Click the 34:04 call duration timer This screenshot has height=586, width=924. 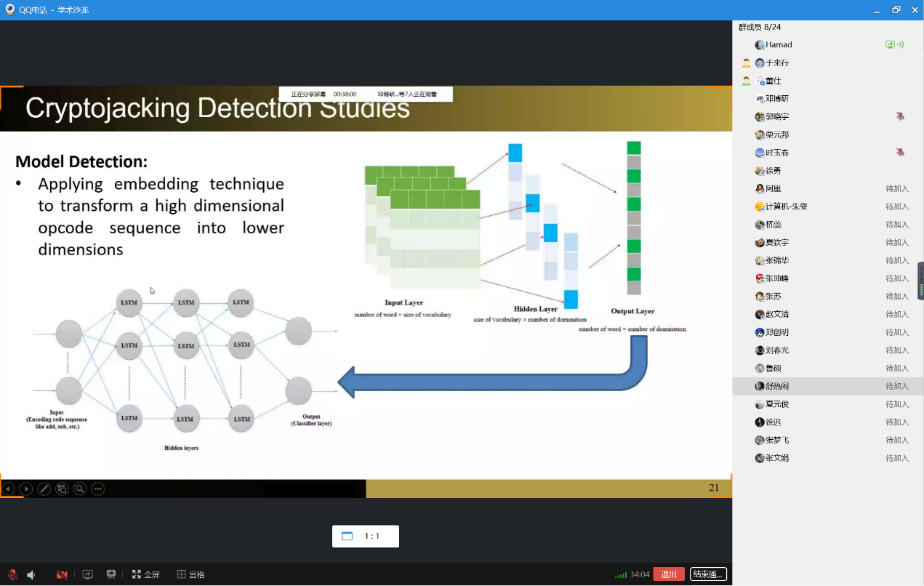640,574
